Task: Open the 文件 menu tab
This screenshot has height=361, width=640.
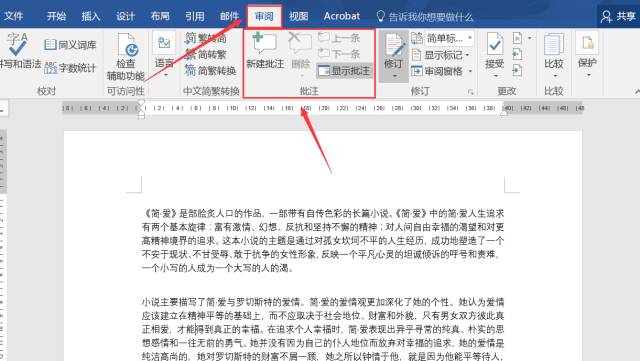Action: click(x=14, y=16)
